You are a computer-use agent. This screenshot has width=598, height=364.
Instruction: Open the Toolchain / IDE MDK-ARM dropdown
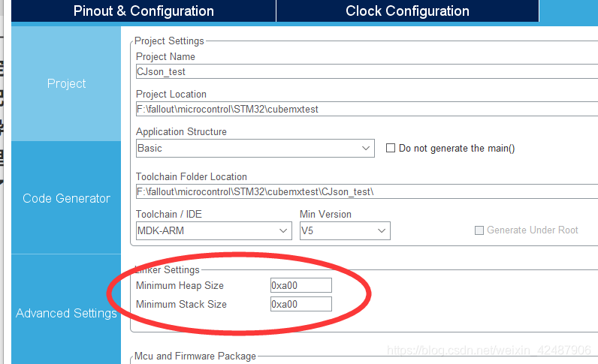(x=214, y=231)
